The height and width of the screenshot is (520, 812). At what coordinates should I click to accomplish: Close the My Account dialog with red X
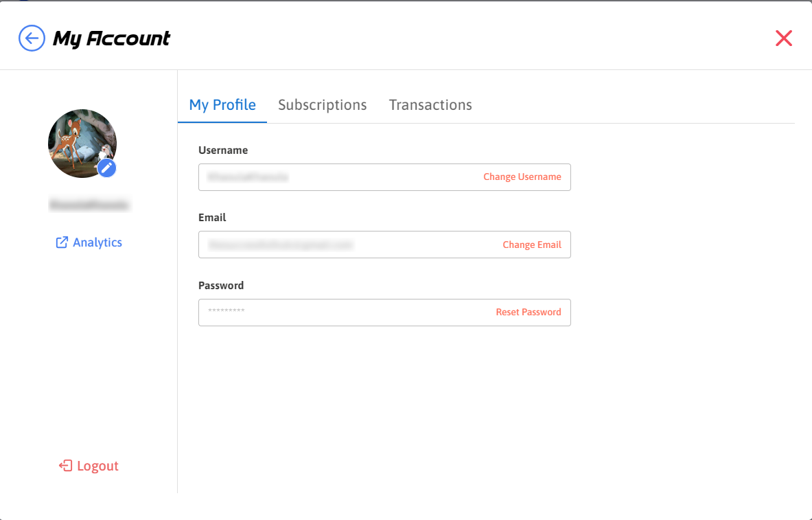pos(784,38)
